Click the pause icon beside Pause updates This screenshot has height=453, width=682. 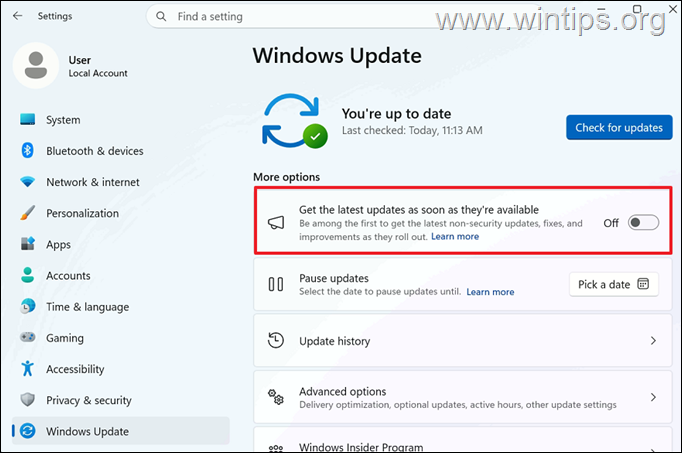click(x=276, y=284)
